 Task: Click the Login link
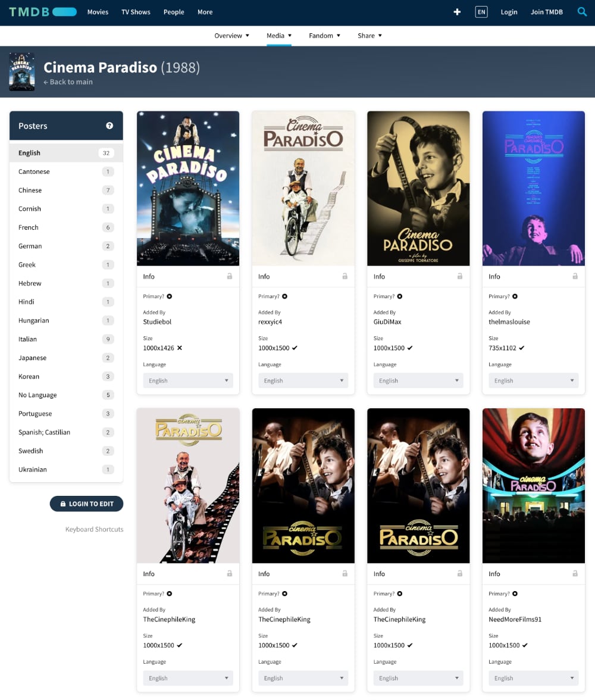pos(509,12)
